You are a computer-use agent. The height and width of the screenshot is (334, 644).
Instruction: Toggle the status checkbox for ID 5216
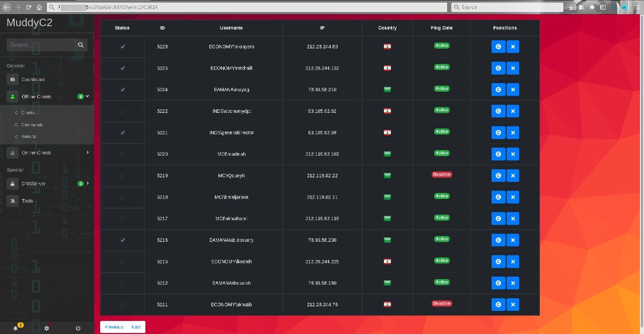point(122,240)
